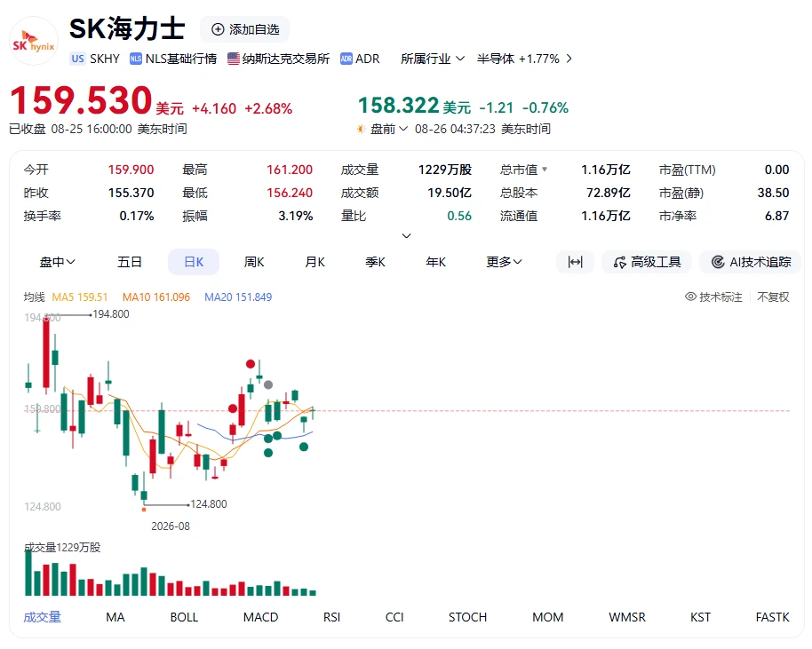Open AI技术追踪 feature
812x649 pixels.
point(751,262)
